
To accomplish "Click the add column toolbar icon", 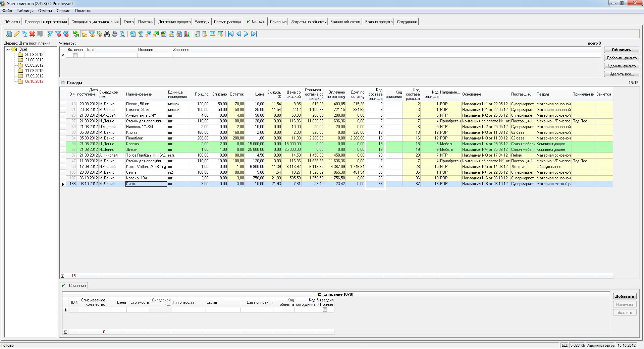I will 197,34.
